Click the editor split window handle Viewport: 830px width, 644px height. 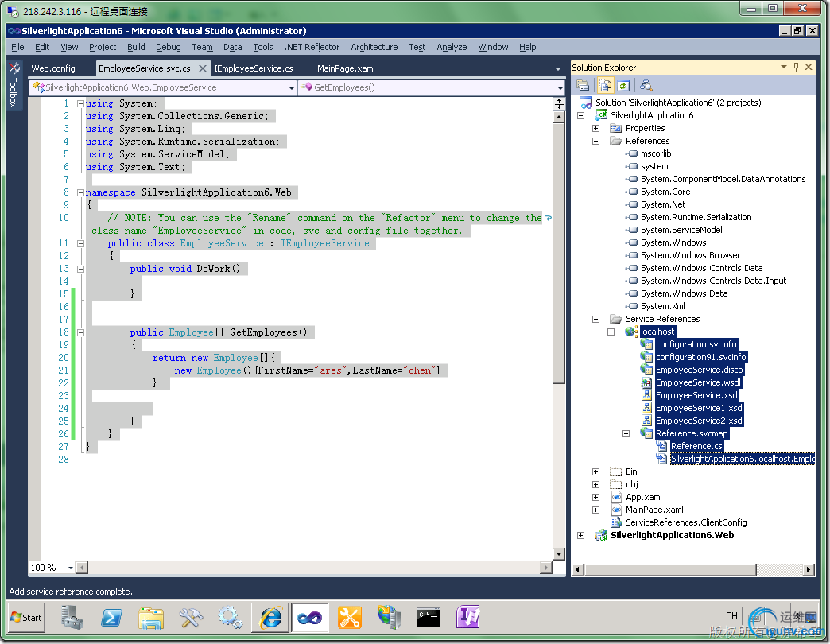point(559,103)
